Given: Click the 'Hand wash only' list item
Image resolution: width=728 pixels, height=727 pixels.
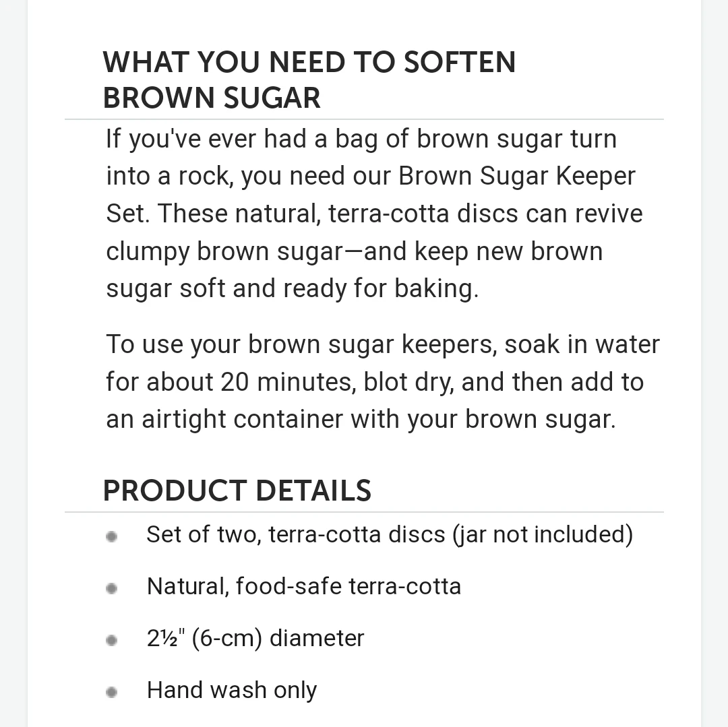Looking at the screenshot, I should 232,691.
